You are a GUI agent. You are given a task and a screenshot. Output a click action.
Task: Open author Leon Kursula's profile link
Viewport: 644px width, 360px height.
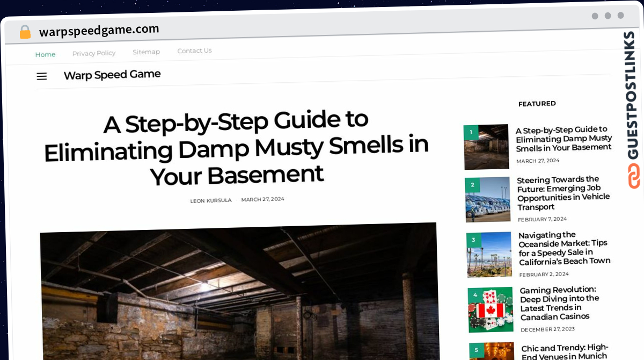[x=211, y=200]
